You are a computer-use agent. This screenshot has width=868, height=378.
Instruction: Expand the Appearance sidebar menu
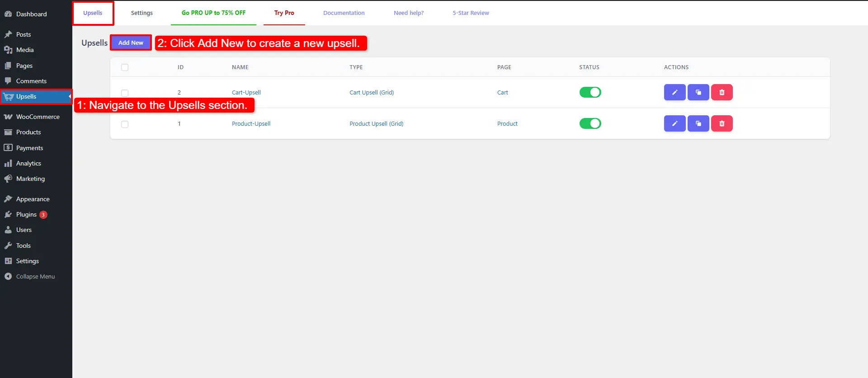coord(33,199)
